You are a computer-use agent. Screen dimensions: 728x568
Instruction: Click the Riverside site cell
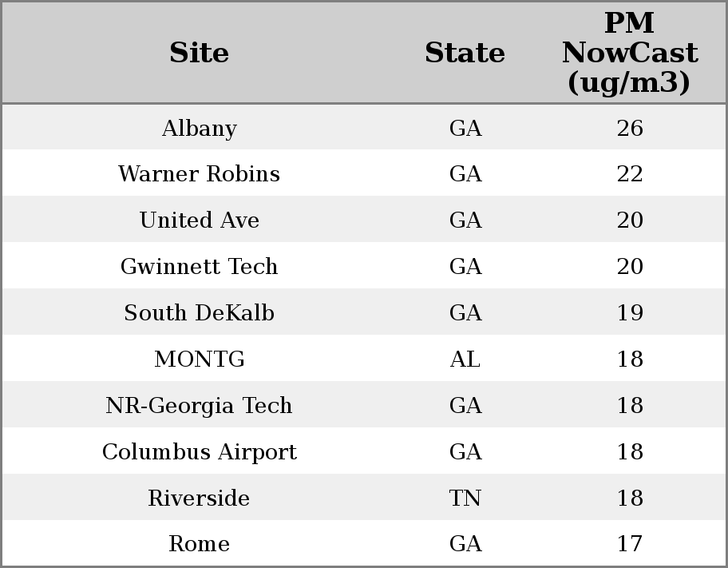(x=199, y=498)
